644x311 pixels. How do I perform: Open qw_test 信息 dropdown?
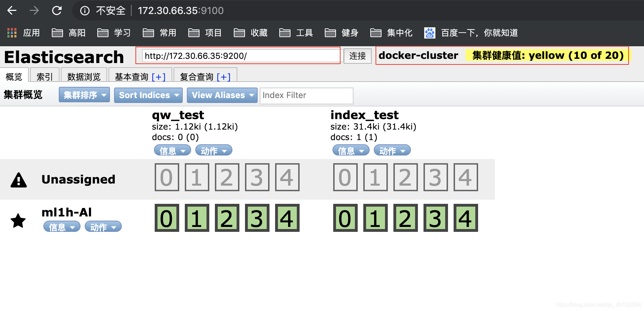[x=173, y=151]
